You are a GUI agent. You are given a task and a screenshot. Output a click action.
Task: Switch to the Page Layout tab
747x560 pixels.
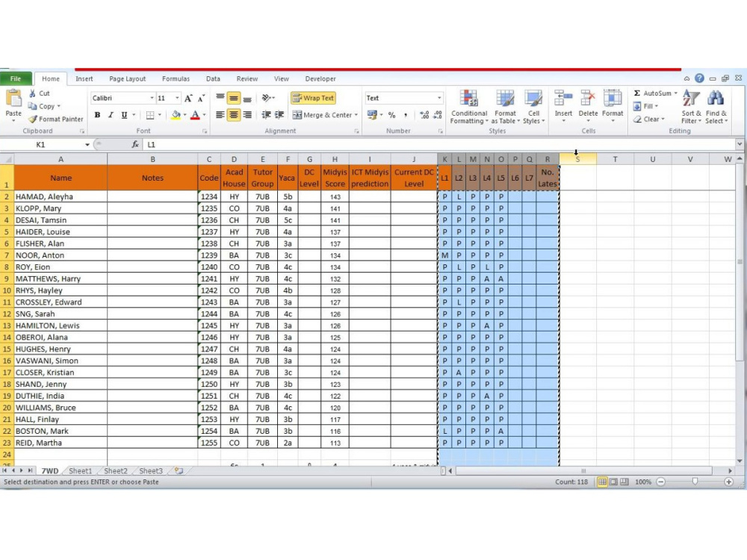tap(127, 78)
